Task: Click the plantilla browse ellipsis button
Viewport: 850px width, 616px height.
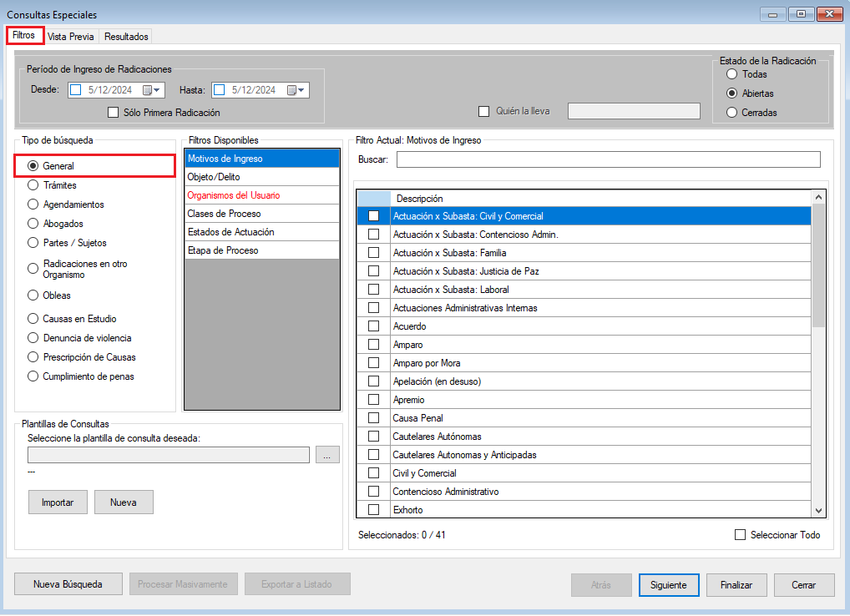Action: point(327,455)
